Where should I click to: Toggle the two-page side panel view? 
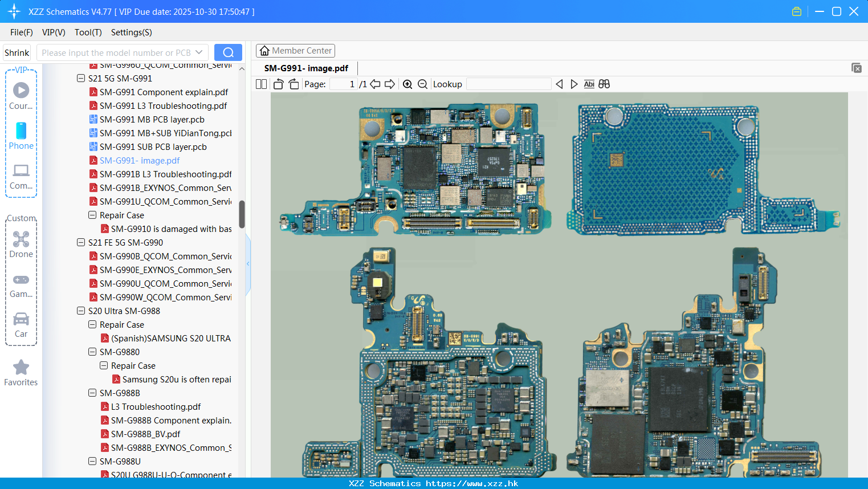click(x=261, y=84)
